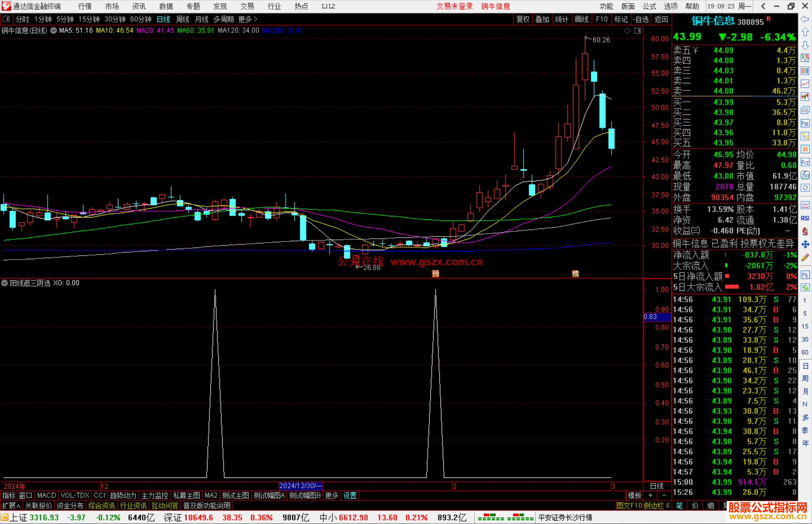Select the VOL-TDX indicator tab

75,495
